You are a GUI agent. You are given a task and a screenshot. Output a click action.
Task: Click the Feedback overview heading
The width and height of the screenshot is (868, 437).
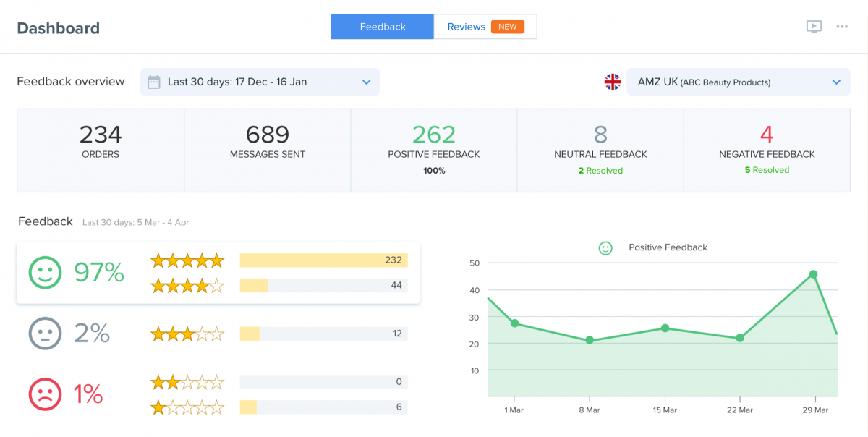pos(71,82)
